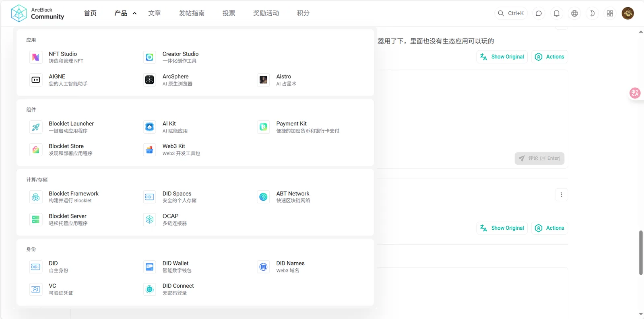
Task: Click the DID Connect product name
Action: coord(178,286)
